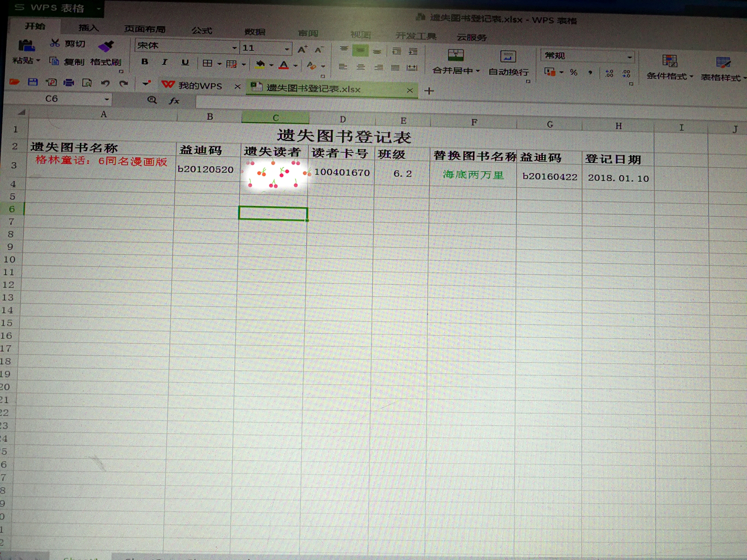Align text to bottom of cell
Image resolution: width=747 pixels, height=560 pixels.
point(377,51)
